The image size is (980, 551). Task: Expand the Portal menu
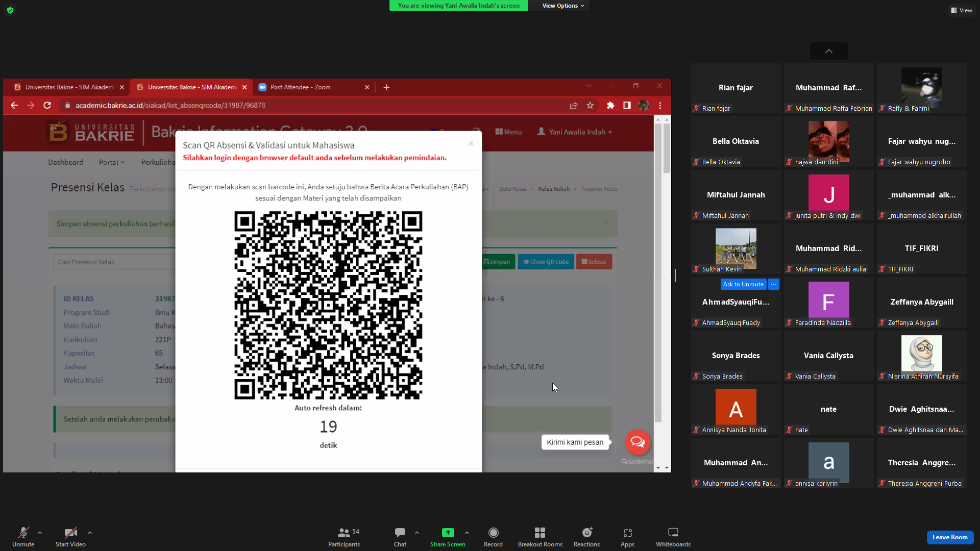(x=112, y=162)
